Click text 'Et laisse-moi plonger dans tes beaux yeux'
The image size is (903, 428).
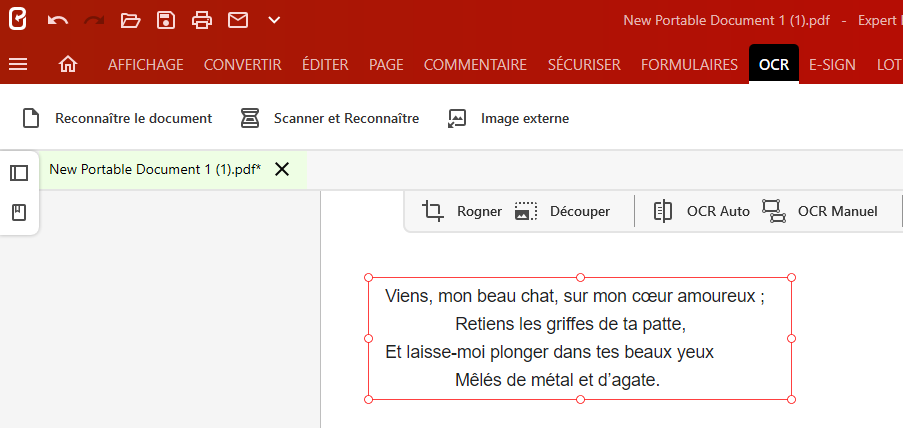click(549, 352)
